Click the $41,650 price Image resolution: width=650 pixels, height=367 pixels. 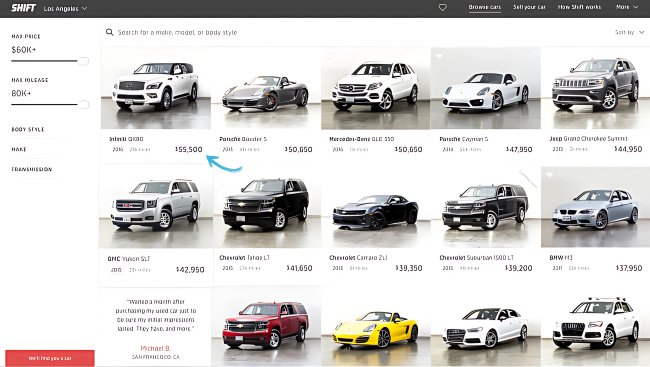[299, 268]
